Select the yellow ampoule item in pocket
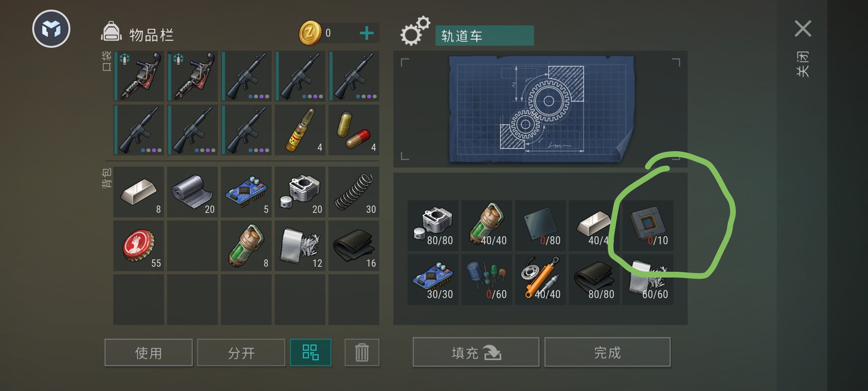 (x=300, y=130)
